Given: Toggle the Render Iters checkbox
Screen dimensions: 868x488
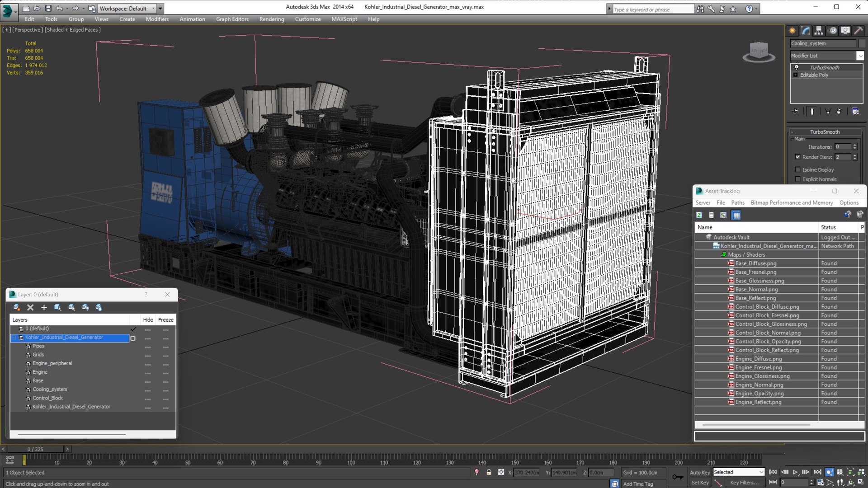Looking at the screenshot, I should (x=798, y=157).
